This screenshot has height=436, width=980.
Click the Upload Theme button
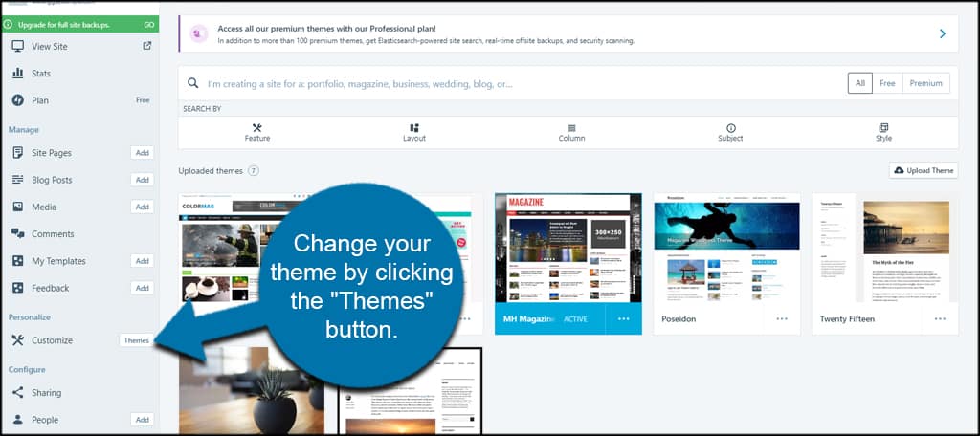coord(924,170)
